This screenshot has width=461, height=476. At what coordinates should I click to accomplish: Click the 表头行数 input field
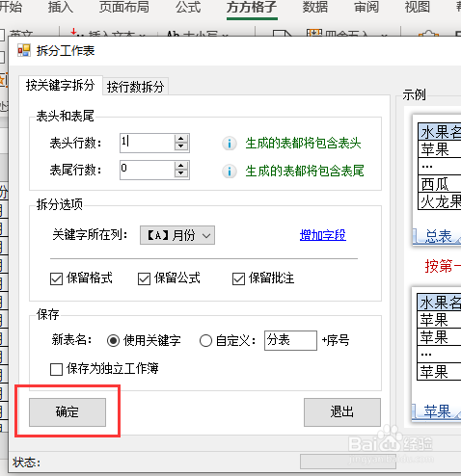coord(147,143)
